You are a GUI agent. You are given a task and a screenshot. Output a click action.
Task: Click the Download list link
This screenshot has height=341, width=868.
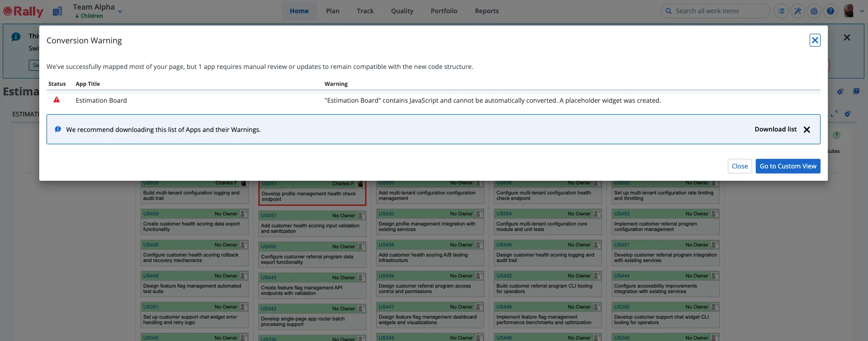(775, 129)
